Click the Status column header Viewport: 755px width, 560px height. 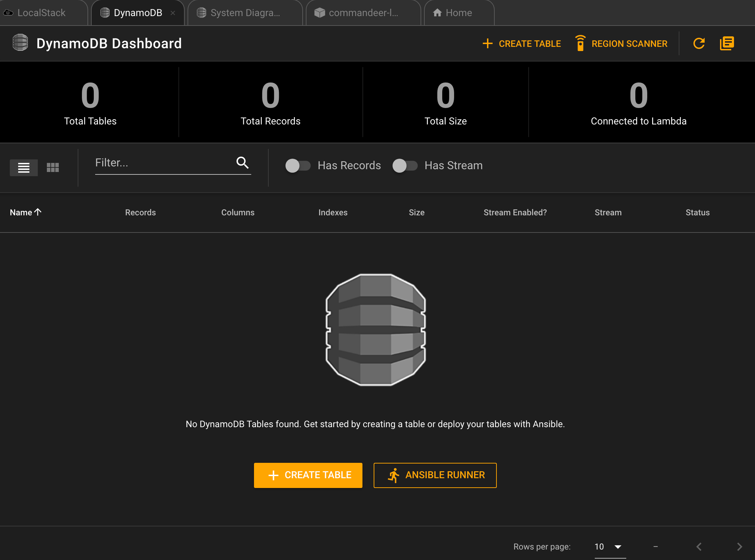tap(697, 213)
